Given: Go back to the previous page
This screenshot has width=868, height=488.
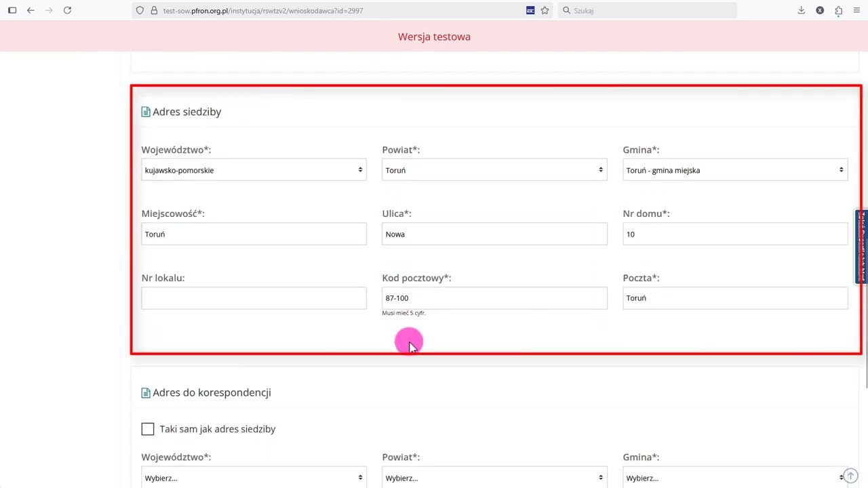Looking at the screenshot, I should [x=31, y=10].
